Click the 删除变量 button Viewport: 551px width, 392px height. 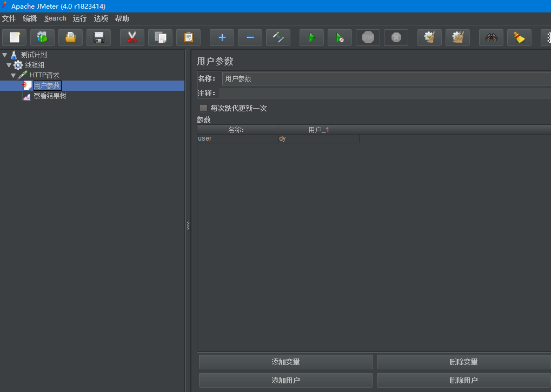click(x=464, y=362)
